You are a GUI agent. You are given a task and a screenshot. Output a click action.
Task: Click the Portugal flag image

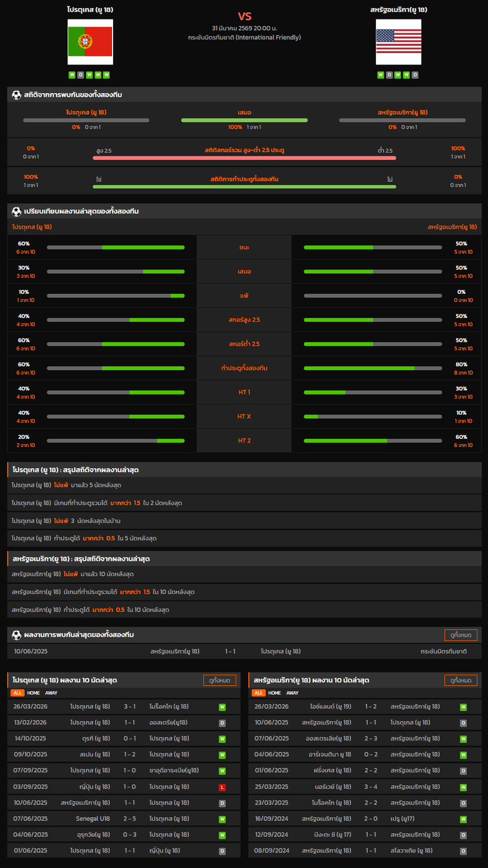click(x=90, y=42)
